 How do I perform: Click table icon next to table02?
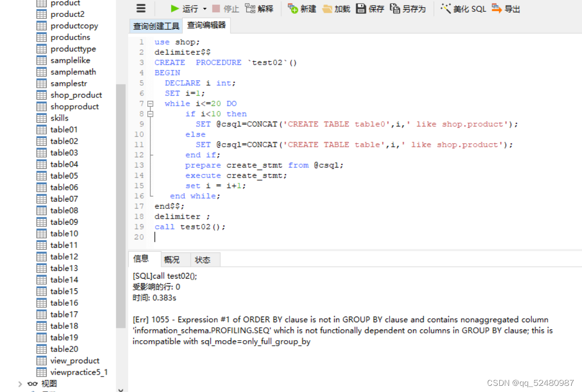click(42, 141)
